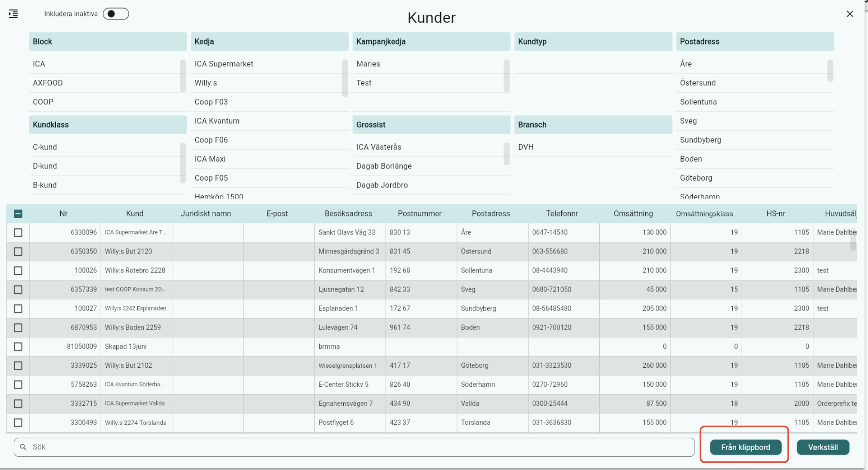
Task: Select D-kund in Kundklass list
Action: point(45,166)
